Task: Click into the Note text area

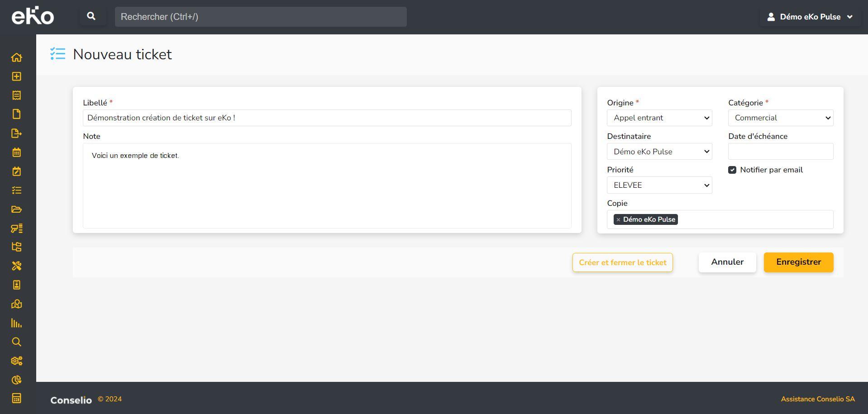Action: [x=327, y=186]
